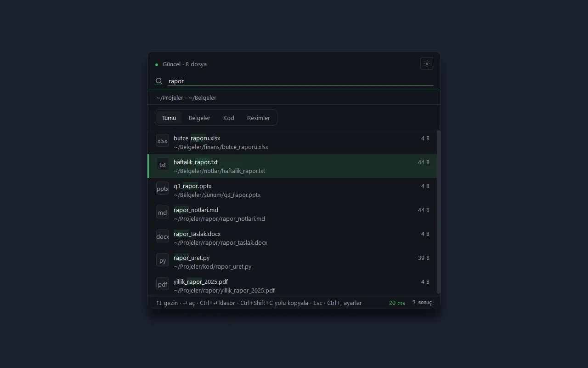
Task: Select haftalik_rapor.txt result
Action: click(292, 166)
